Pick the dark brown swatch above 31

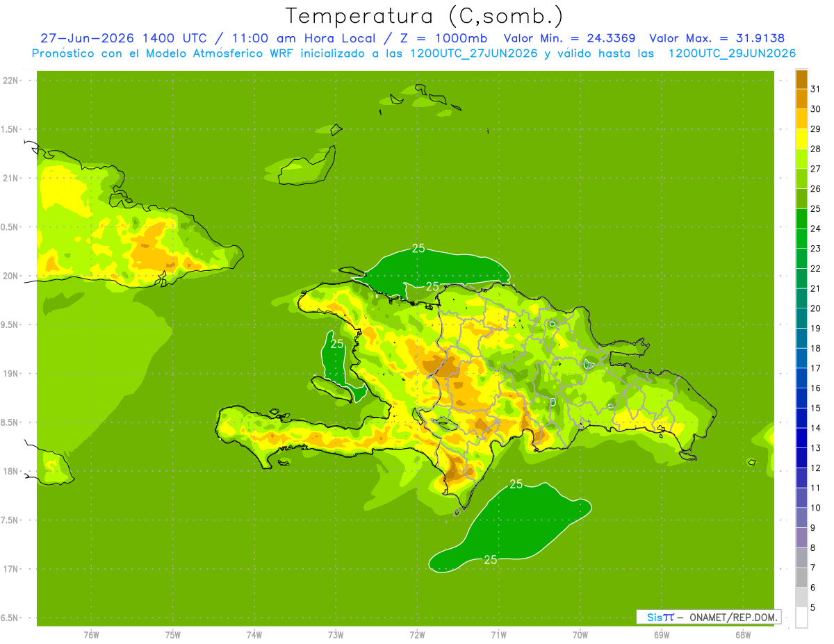(x=801, y=79)
